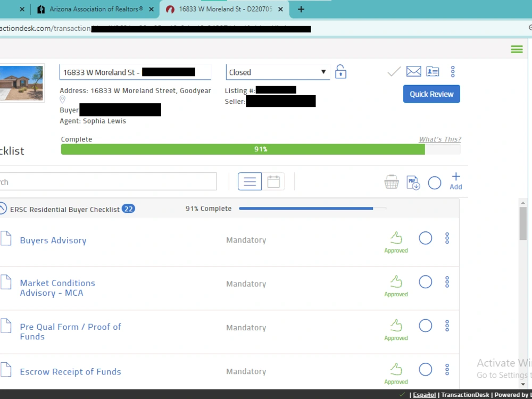This screenshot has width=532, height=399.
Task: Open Buyers Advisory document icon
Action: (6, 238)
